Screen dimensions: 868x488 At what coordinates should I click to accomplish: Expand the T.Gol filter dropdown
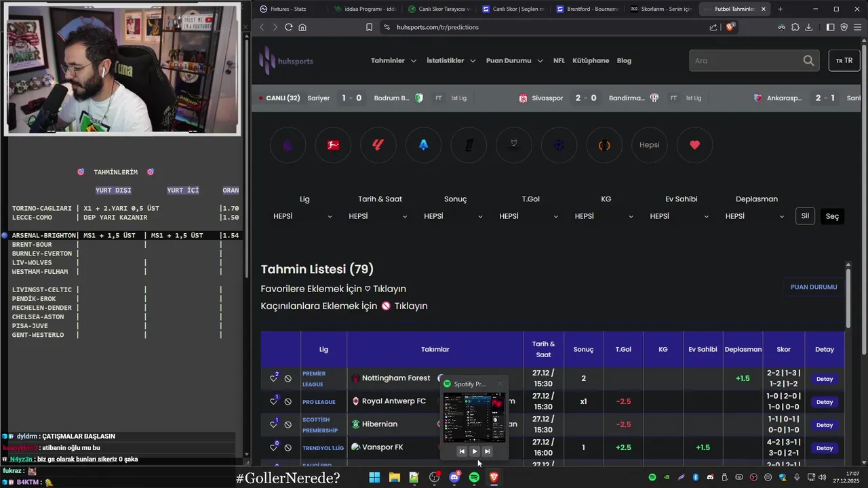click(x=529, y=216)
